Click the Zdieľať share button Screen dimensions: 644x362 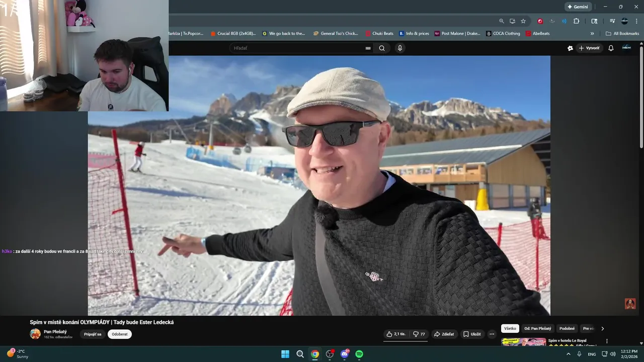(x=444, y=334)
